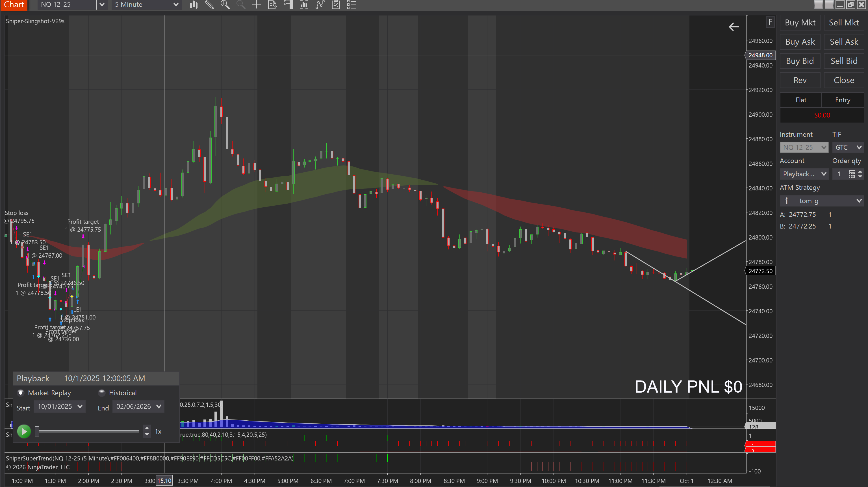Open the properties list icon
Viewport: 868px width, 487px height.
(351, 5)
